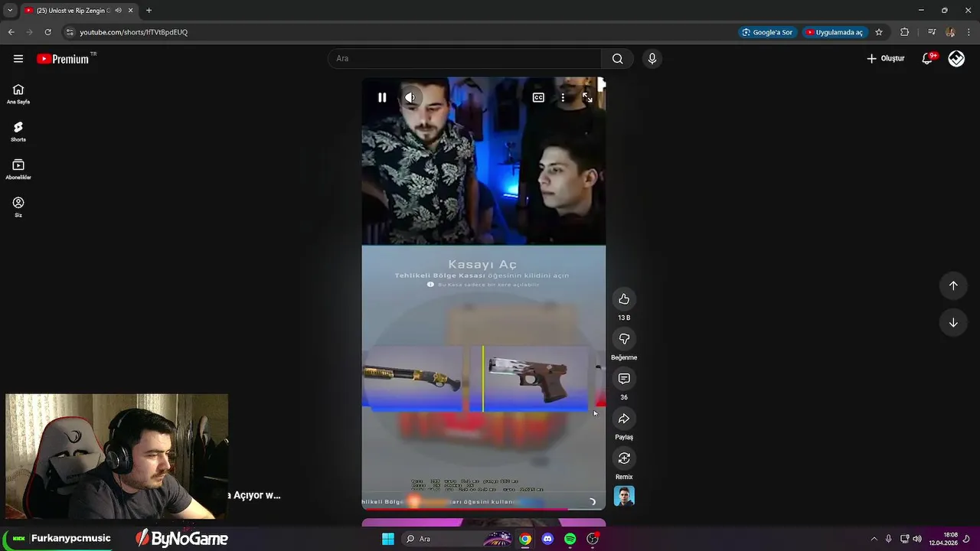Go to the previous short with up arrow
Viewport: 980px width, 551px height.
click(x=953, y=285)
